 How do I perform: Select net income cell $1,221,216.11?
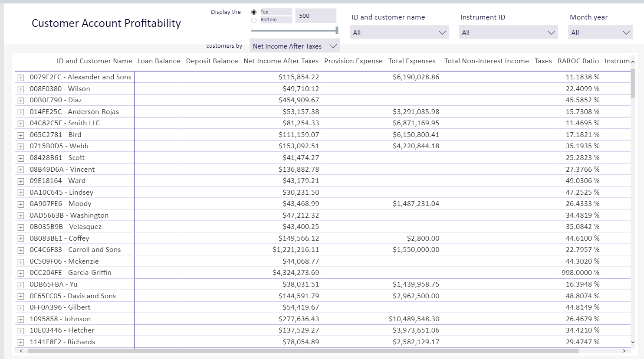pos(296,250)
